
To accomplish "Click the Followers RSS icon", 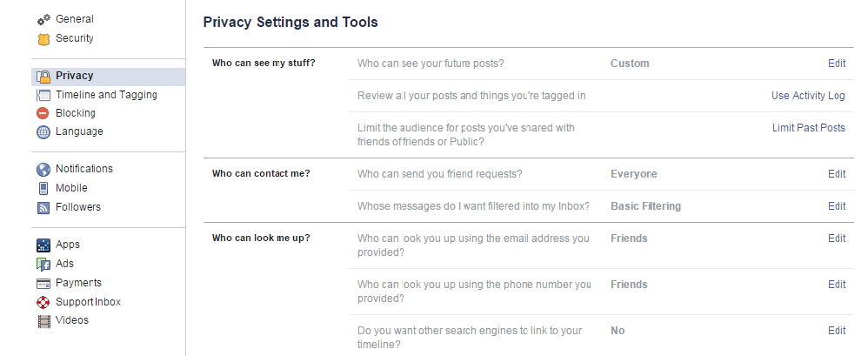I will (x=43, y=207).
